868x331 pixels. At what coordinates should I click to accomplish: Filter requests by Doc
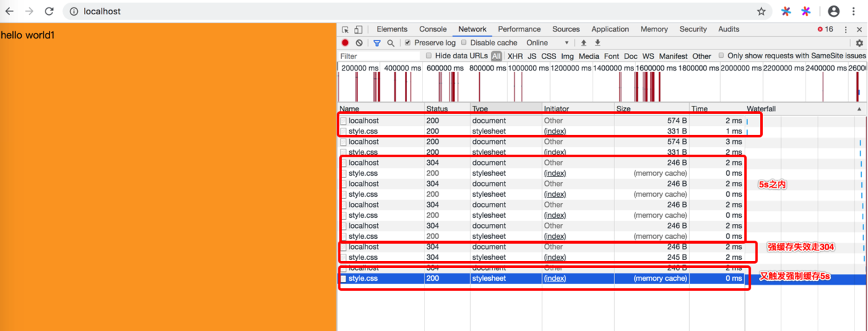pyautogui.click(x=631, y=56)
